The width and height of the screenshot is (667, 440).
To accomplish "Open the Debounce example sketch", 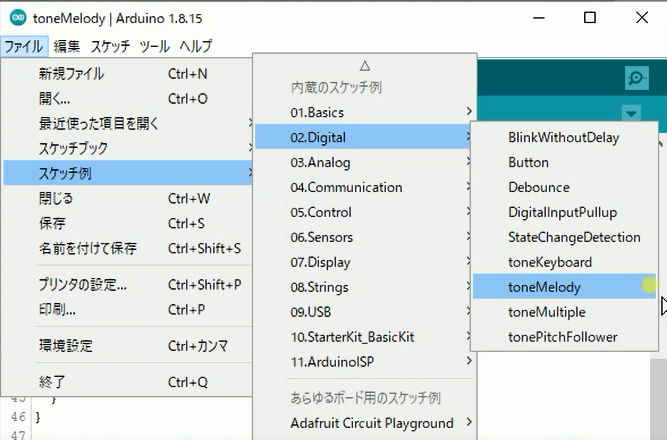I will point(564,187).
